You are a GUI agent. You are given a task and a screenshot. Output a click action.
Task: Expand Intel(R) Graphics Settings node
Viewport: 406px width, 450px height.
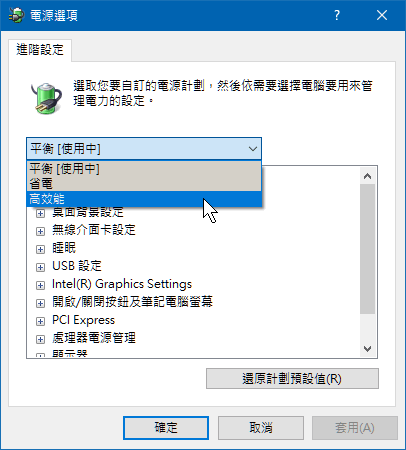point(40,285)
